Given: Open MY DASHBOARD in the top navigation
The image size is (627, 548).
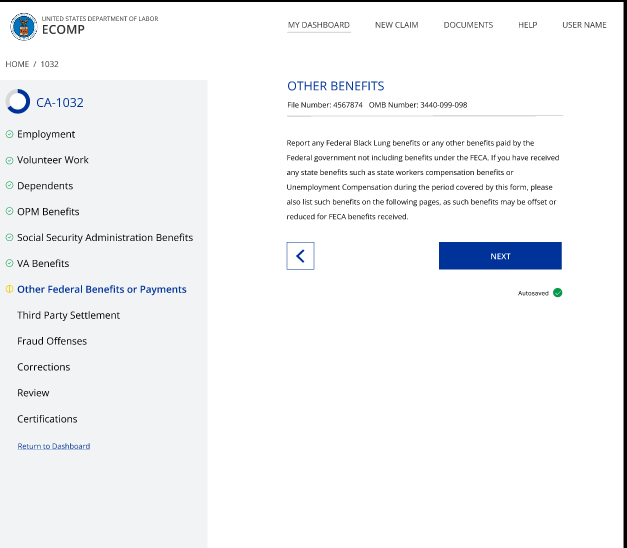Looking at the screenshot, I should (319, 25).
